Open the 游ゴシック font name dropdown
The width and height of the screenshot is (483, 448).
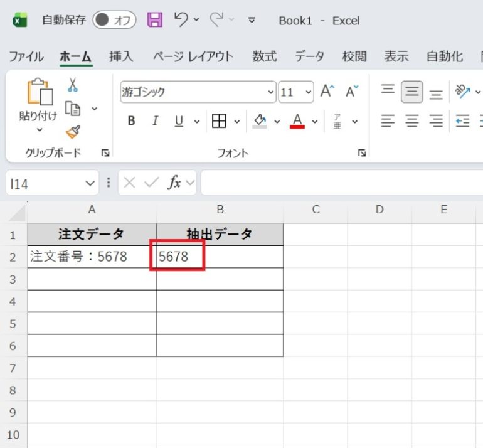point(271,92)
